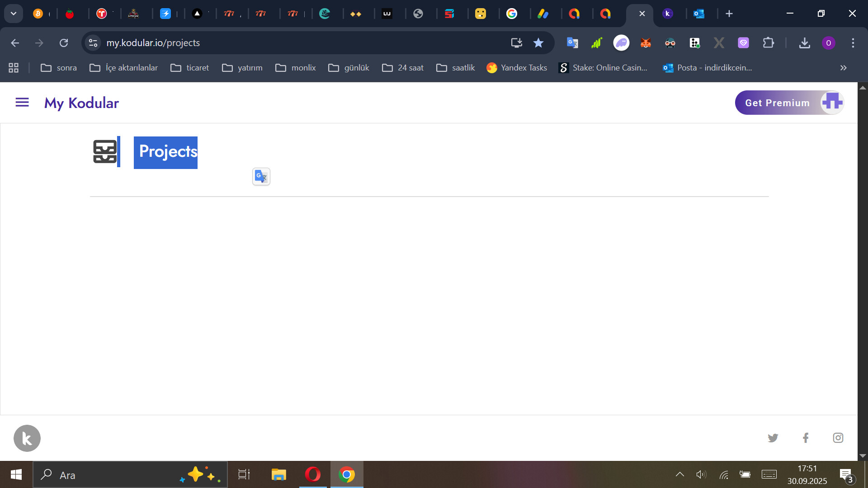Open Kodular's Facebook page
Image resolution: width=868 pixels, height=488 pixels.
[805, 438]
